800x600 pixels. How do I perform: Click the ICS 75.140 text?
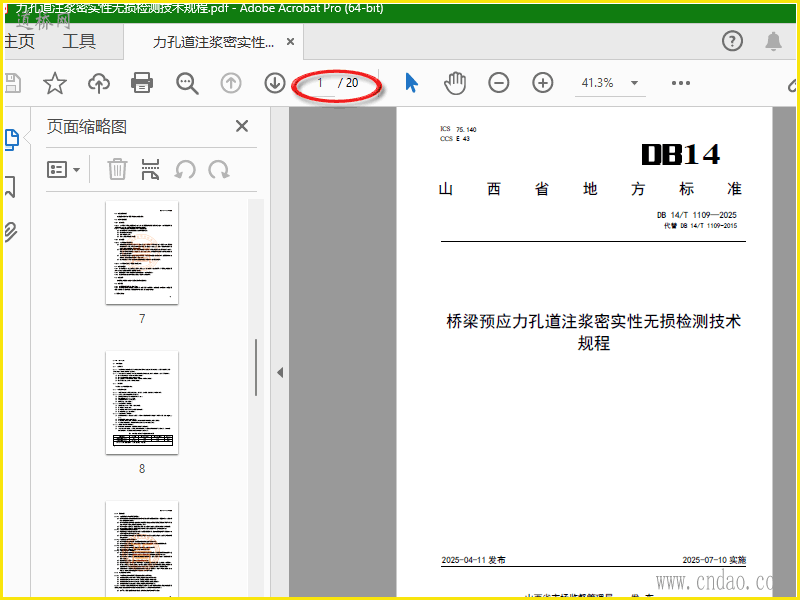pyautogui.click(x=458, y=129)
